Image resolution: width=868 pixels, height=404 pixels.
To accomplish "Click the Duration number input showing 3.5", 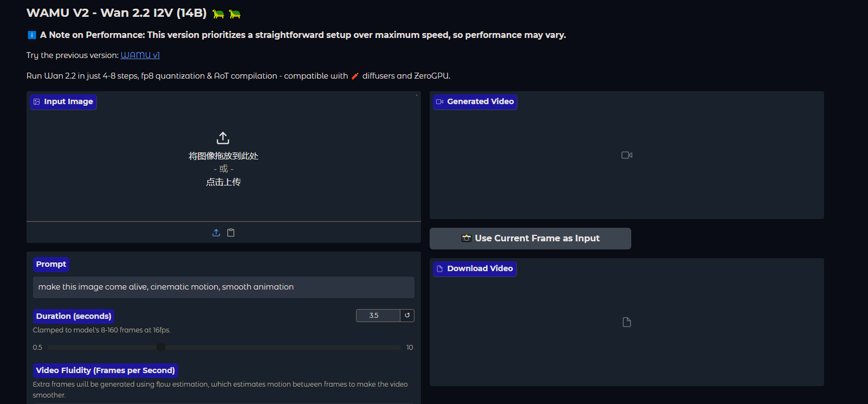I will click(x=378, y=316).
